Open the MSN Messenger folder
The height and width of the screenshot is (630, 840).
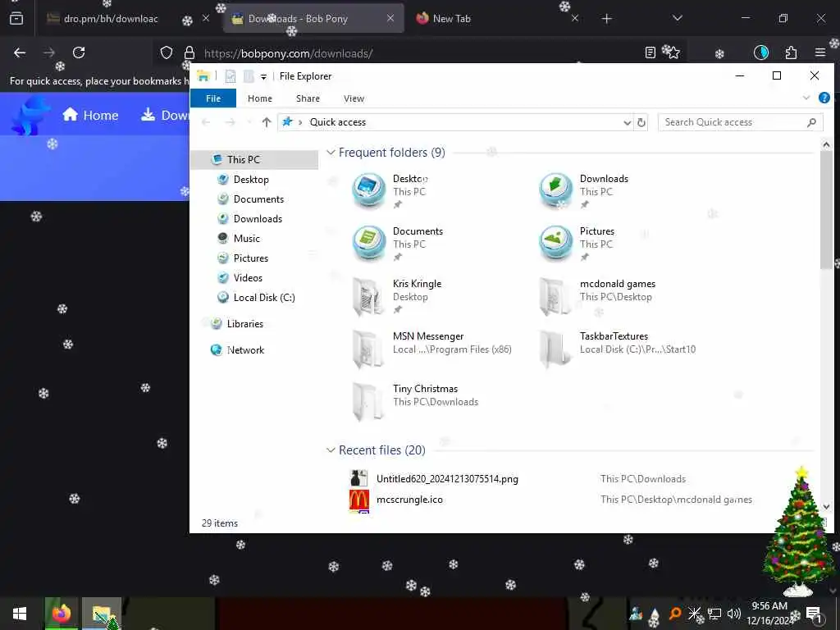pos(431,348)
